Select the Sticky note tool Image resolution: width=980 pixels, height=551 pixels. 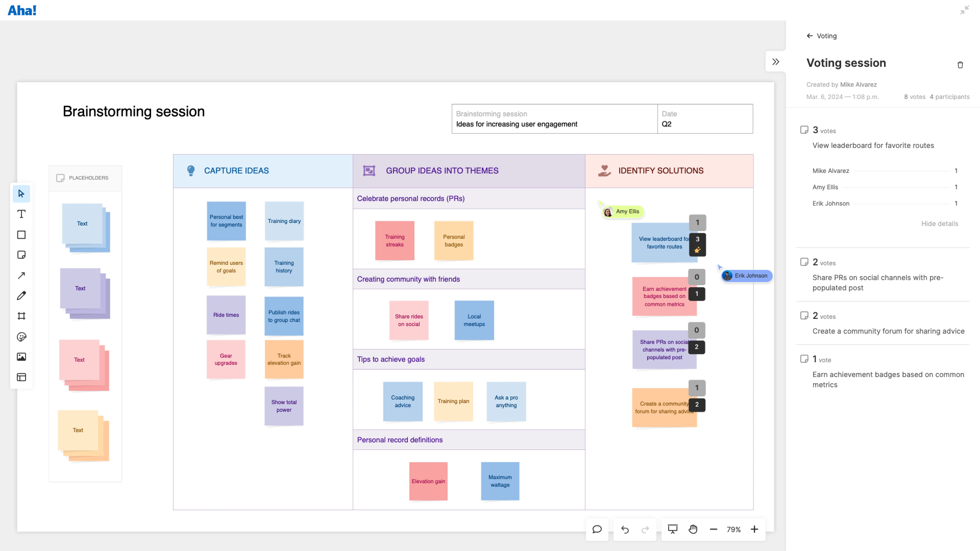click(21, 255)
